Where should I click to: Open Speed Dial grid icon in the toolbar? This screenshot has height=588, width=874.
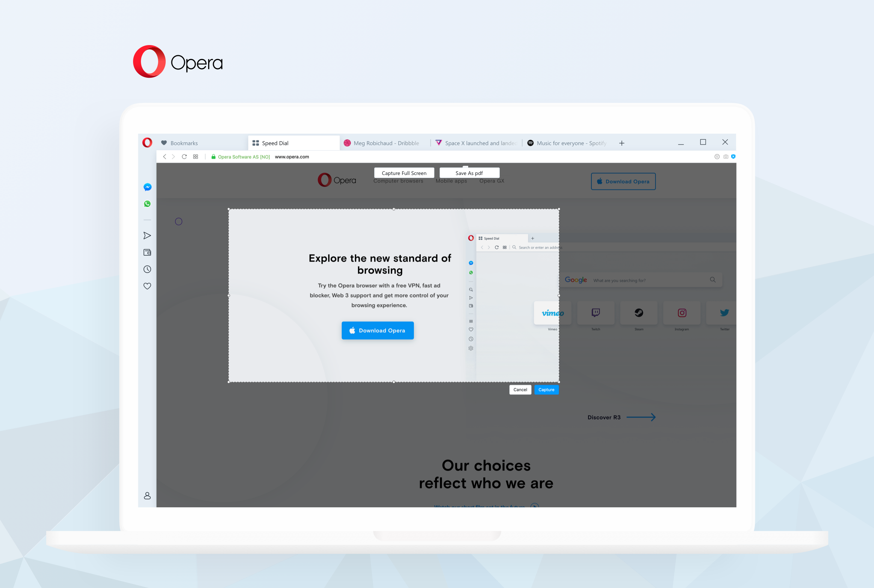coord(195,157)
